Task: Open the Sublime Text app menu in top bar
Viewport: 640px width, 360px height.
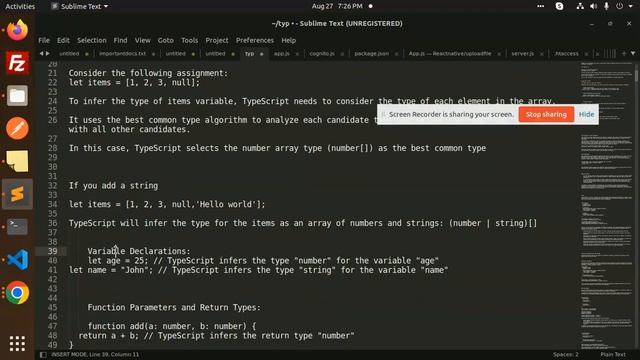Action: (80, 6)
